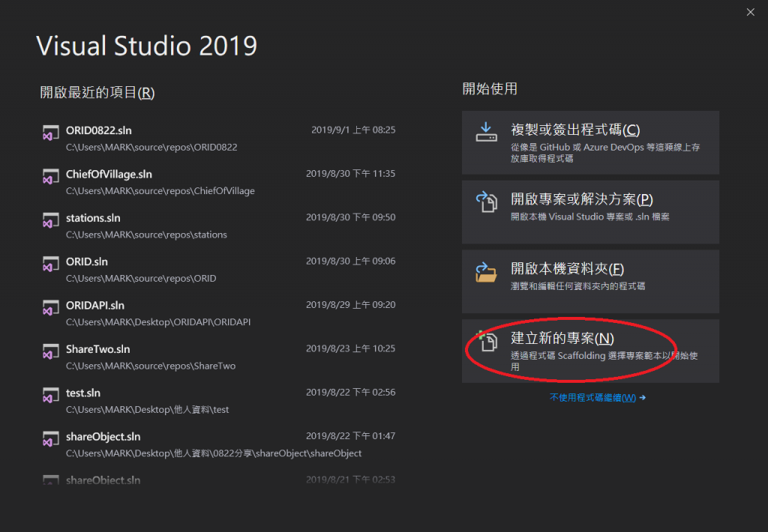This screenshot has width=768, height=532.
Task: Click path ending 0822分享\shareObject\shareObject
Action: (214, 453)
